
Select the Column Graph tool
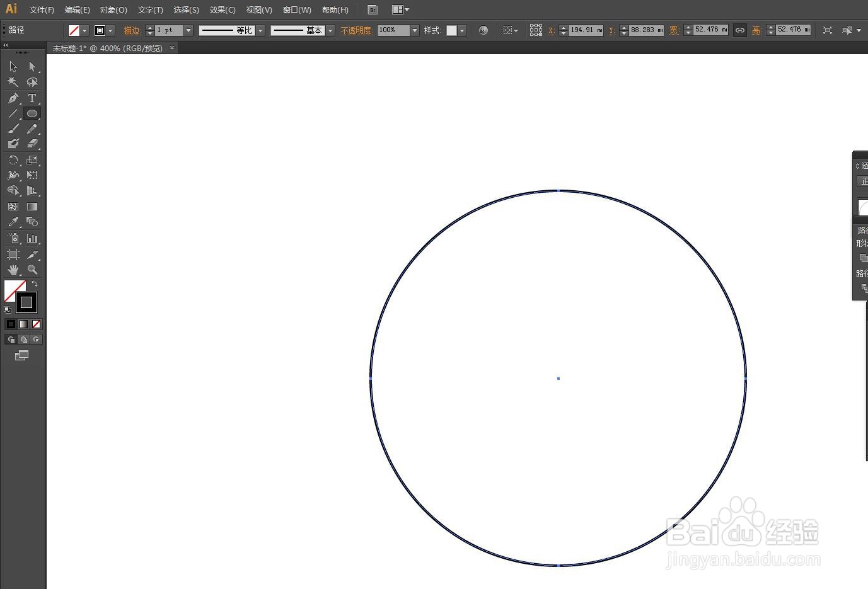32,239
